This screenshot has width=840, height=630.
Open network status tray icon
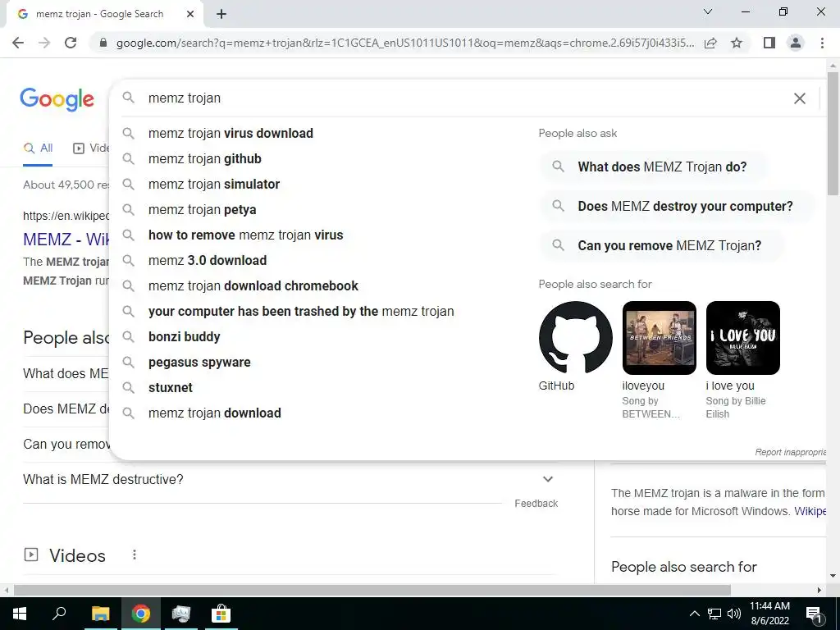click(714, 614)
